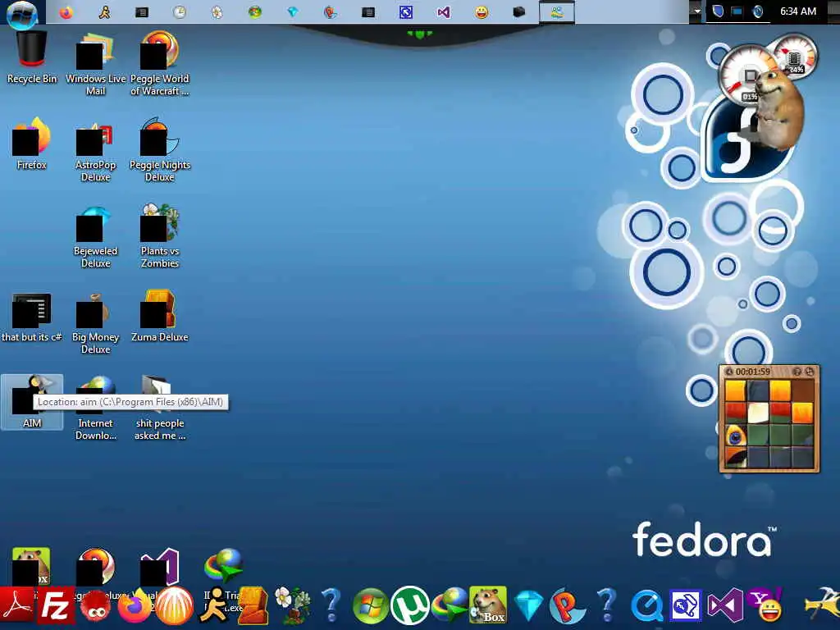Screen dimensions: 840x630
Task: Switch to Visual Studio in the top taskbar
Action: pyautogui.click(x=444, y=11)
